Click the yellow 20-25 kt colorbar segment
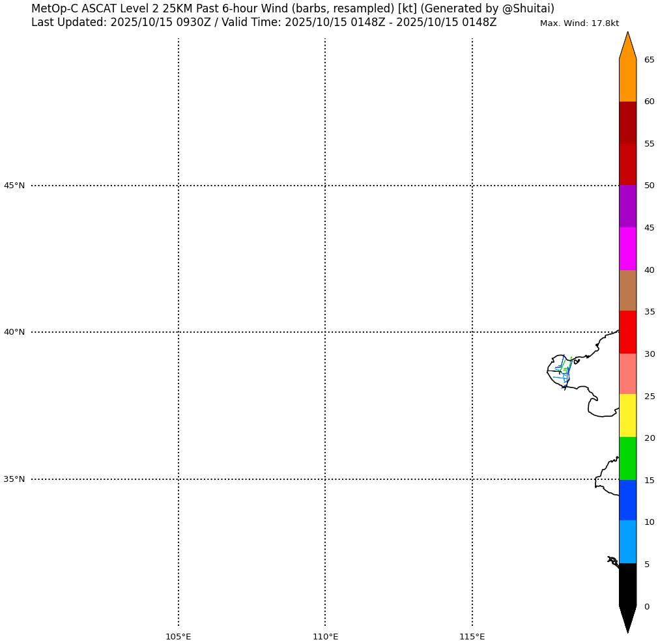The width and height of the screenshot is (658, 644). pos(627,415)
